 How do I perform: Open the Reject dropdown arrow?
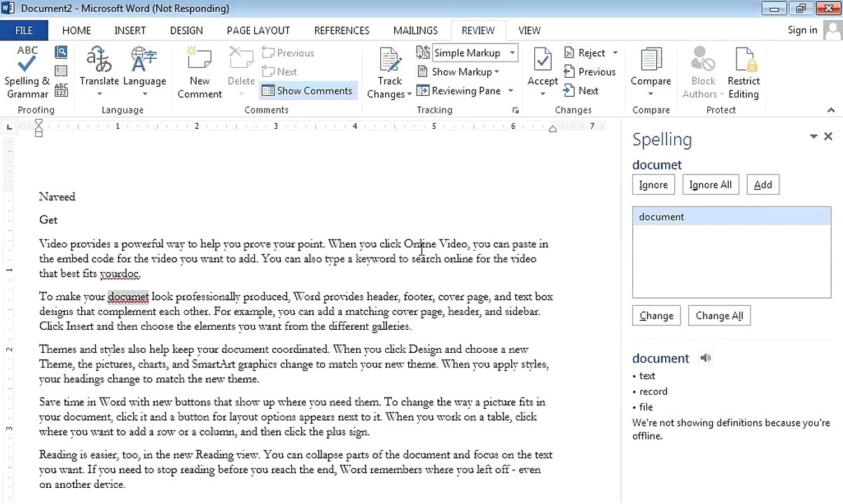(x=615, y=53)
